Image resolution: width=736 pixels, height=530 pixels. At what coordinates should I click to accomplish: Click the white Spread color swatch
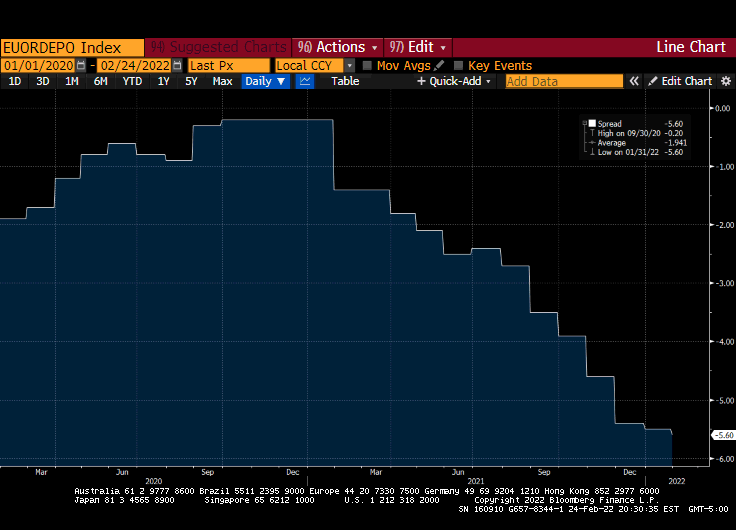click(592, 124)
